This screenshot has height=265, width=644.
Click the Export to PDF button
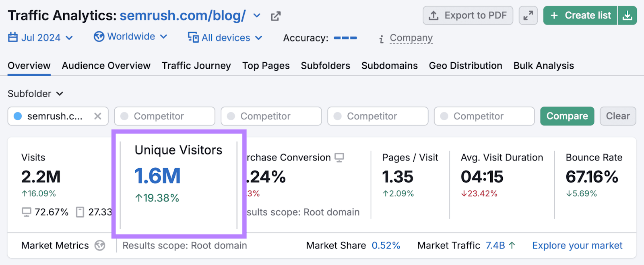point(468,15)
